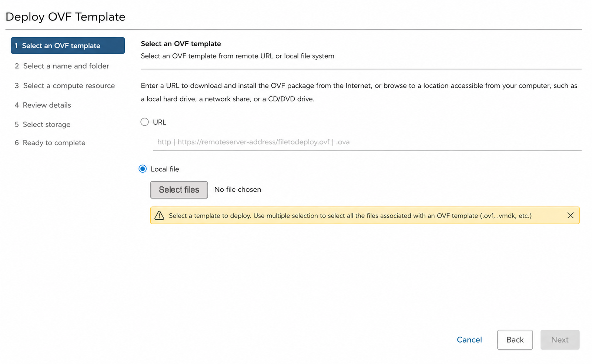Screen dimensions: 592x364
Task: Open step 6 Ready to complete
Action: pyautogui.click(x=50, y=143)
